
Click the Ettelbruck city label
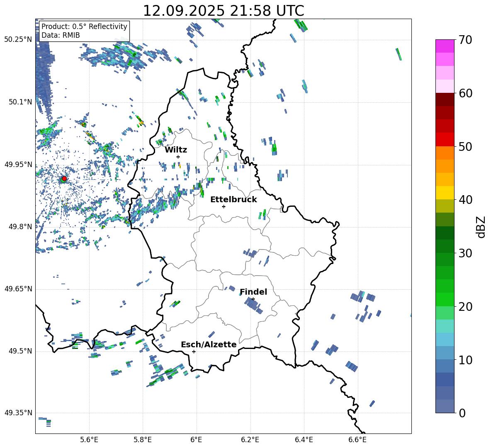coord(233,200)
